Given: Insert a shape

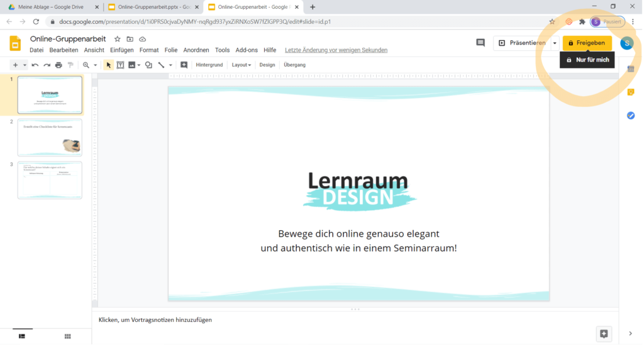Looking at the screenshot, I should [x=148, y=65].
